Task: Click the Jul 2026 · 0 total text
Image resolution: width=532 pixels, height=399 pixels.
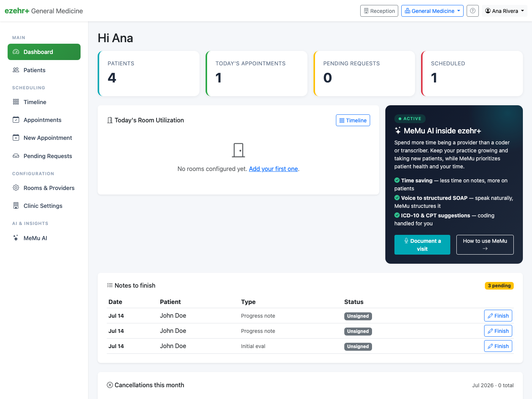Action: (x=493, y=385)
